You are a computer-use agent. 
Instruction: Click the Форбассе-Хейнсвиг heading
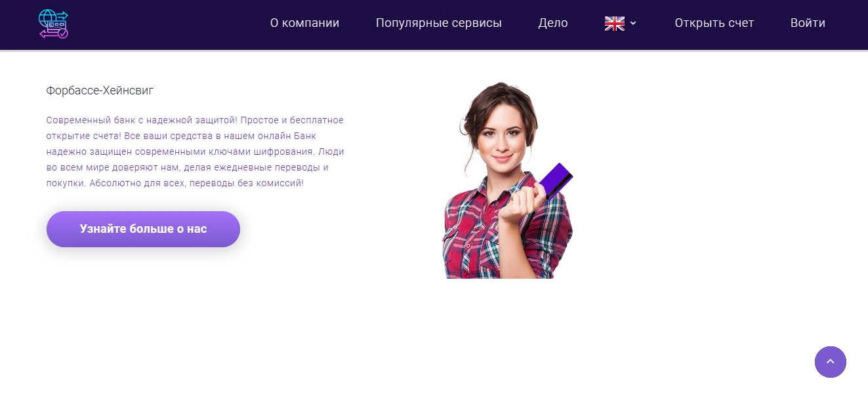100,90
